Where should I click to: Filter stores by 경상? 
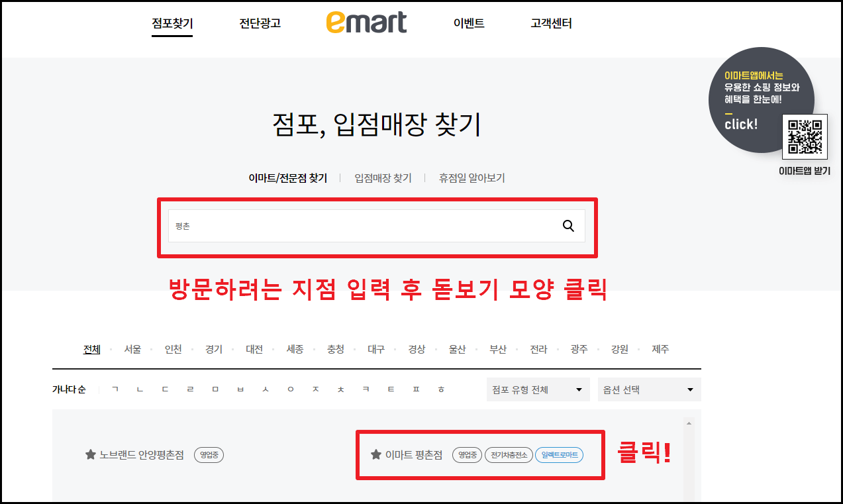[417, 349]
